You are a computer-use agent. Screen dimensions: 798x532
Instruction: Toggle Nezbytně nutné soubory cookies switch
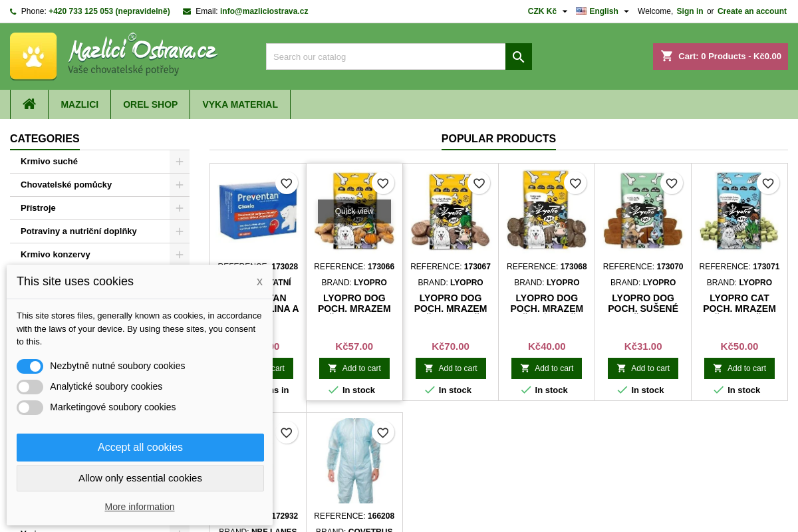pos(30,366)
